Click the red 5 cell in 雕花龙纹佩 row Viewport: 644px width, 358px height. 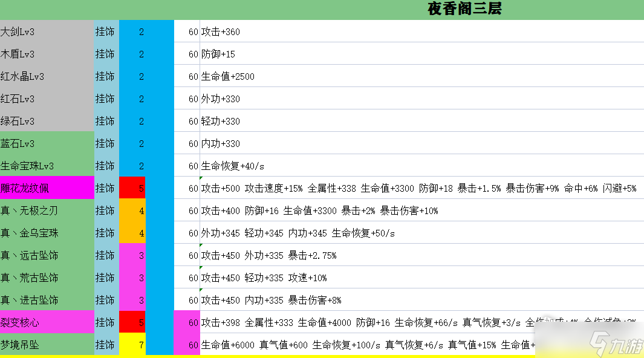pos(132,188)
